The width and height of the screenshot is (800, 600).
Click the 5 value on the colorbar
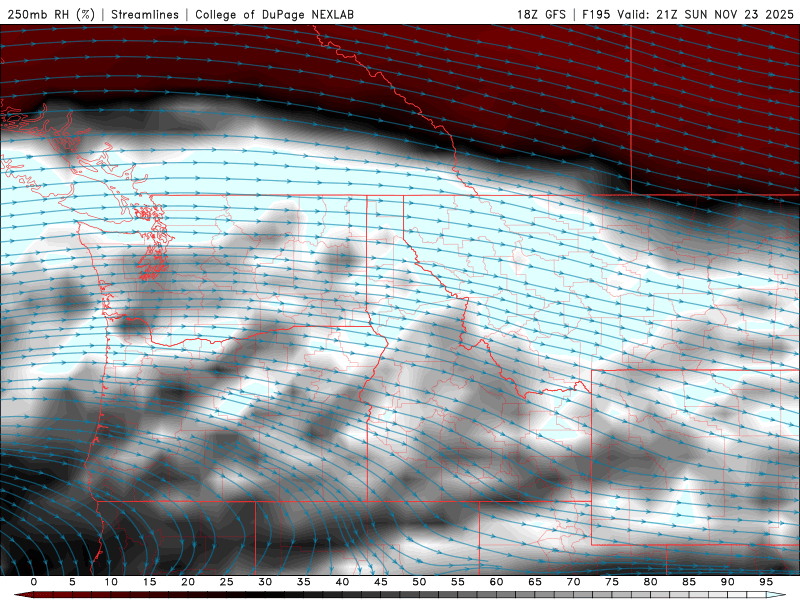[72, 582]
